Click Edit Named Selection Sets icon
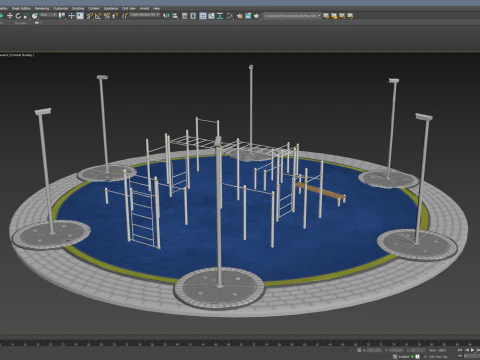480x360 pixels. [125, 16]
